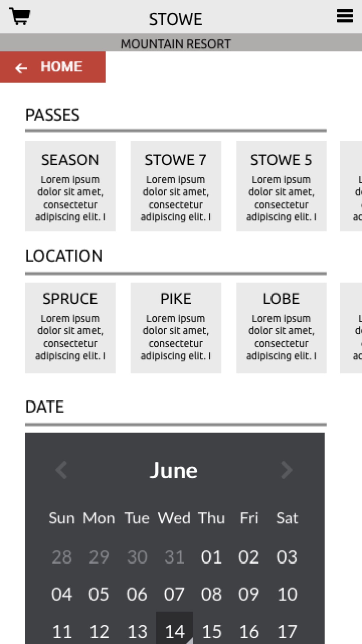Go back to Home
Screen dimensions: 362x644
tap(53, 67)
